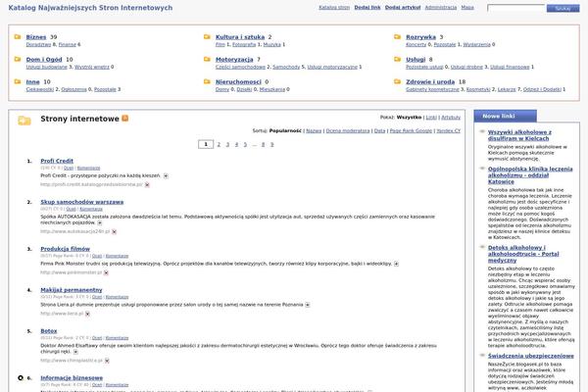The width and height of the screenshot is (588, 392).
Task: Click the small icon after Produkcja filmów description
Action: 396,264
